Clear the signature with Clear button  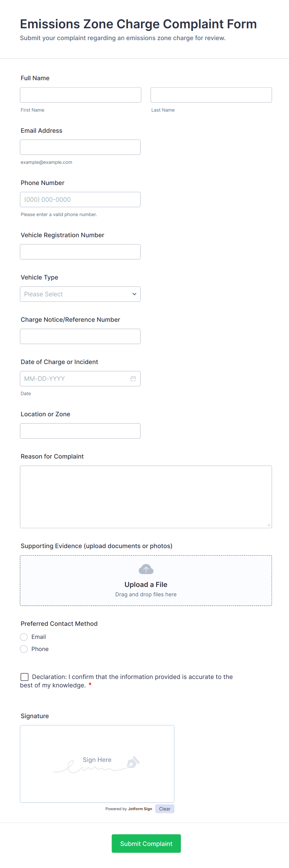coord(164,808)
